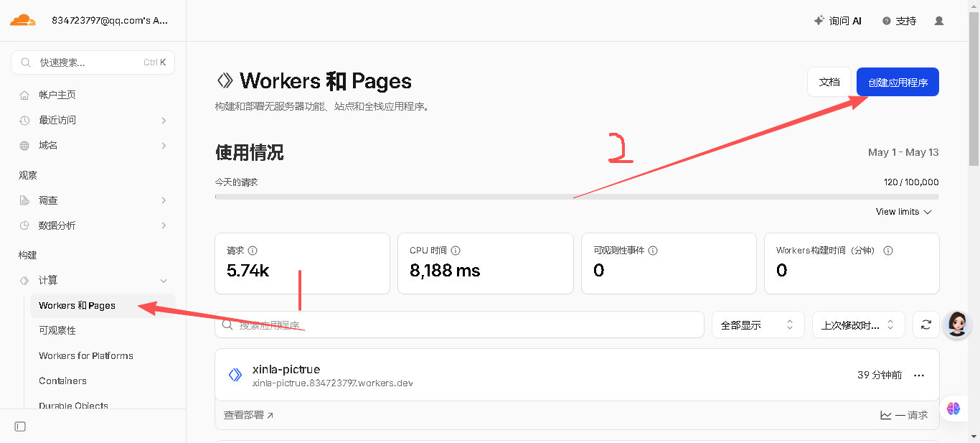
Task: Expand the 域名 submenu chevron
Action: 164,145
